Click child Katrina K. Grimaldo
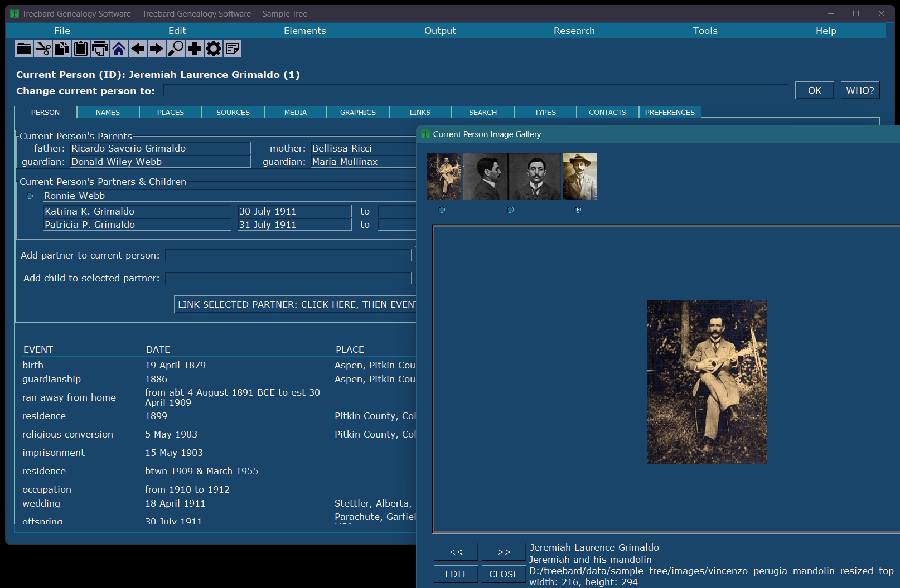 pyautogui.click(x=137, y=211)
